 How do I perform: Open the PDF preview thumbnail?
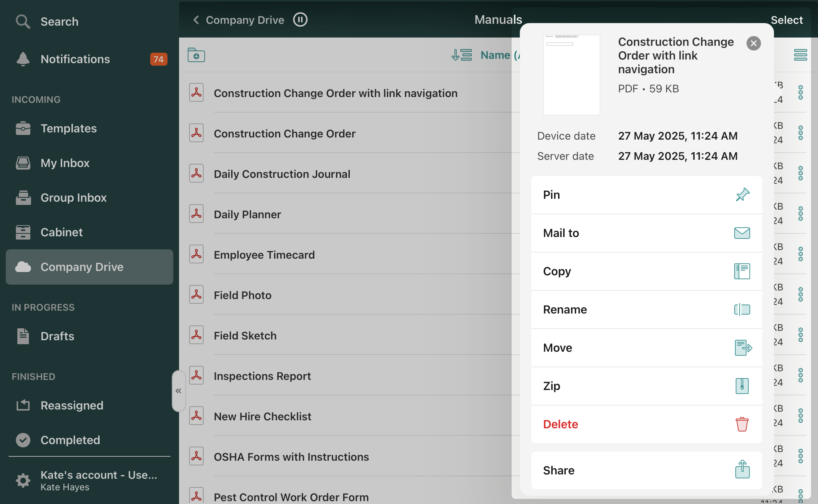571,75
